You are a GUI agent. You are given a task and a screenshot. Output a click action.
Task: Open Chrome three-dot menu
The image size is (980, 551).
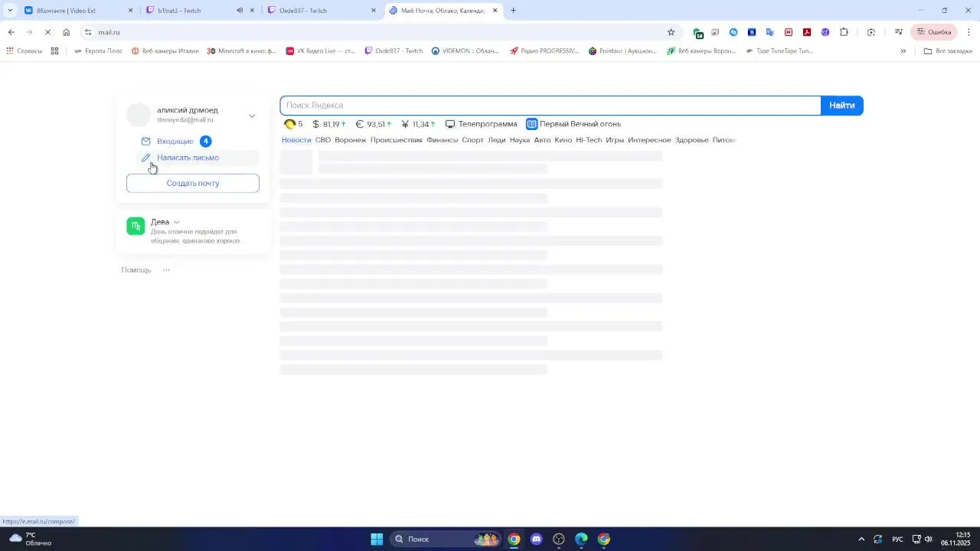pos(969,32)
